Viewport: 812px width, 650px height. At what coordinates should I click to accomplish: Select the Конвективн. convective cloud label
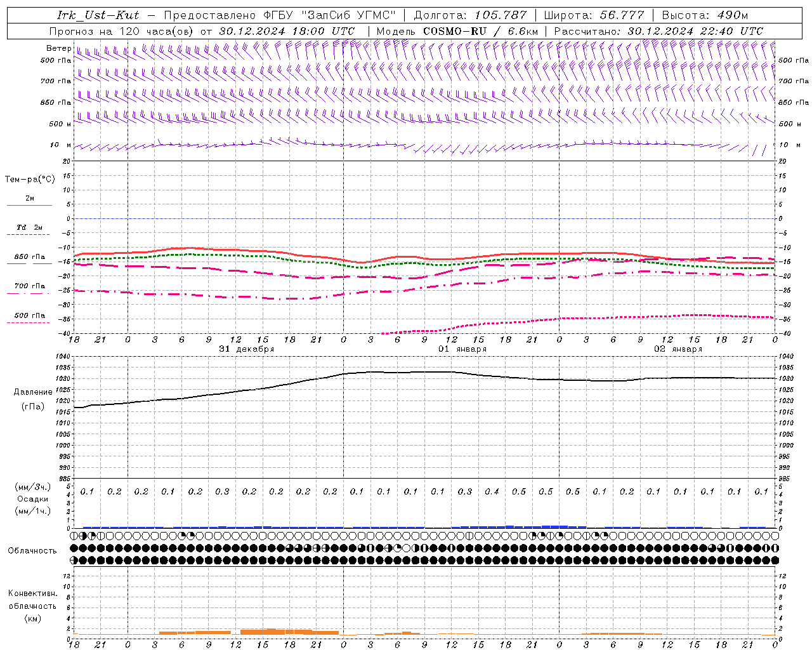pyautogui.click(x=32, y=594)
